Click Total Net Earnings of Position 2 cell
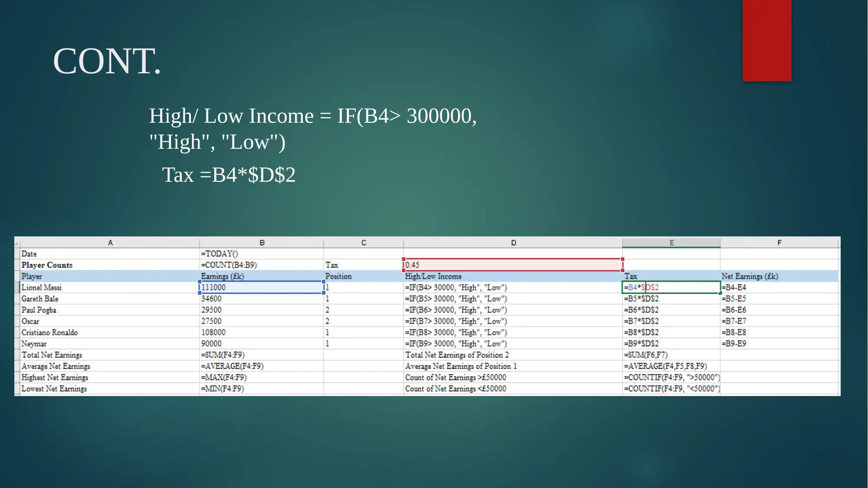 pos(513,355)
